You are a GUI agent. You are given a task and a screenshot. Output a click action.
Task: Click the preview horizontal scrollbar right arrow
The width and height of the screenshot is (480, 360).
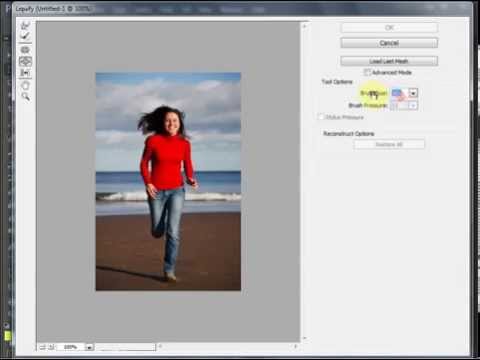(295, 347)
